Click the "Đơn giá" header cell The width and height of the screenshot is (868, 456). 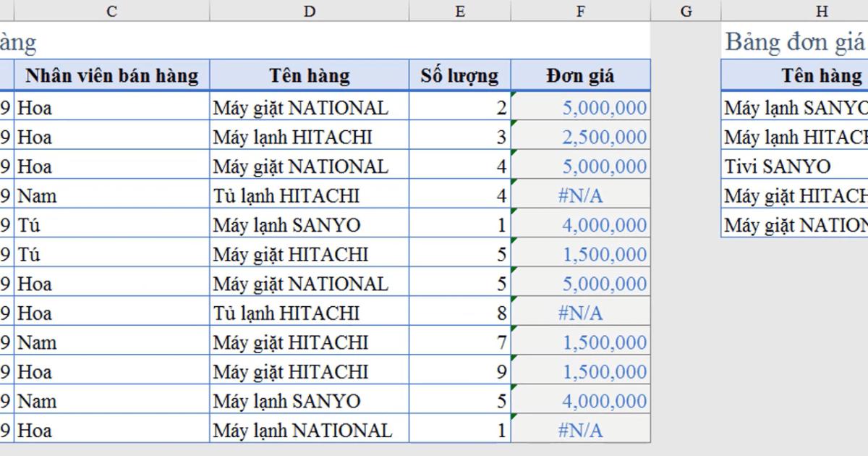click(x=581, y=75)
